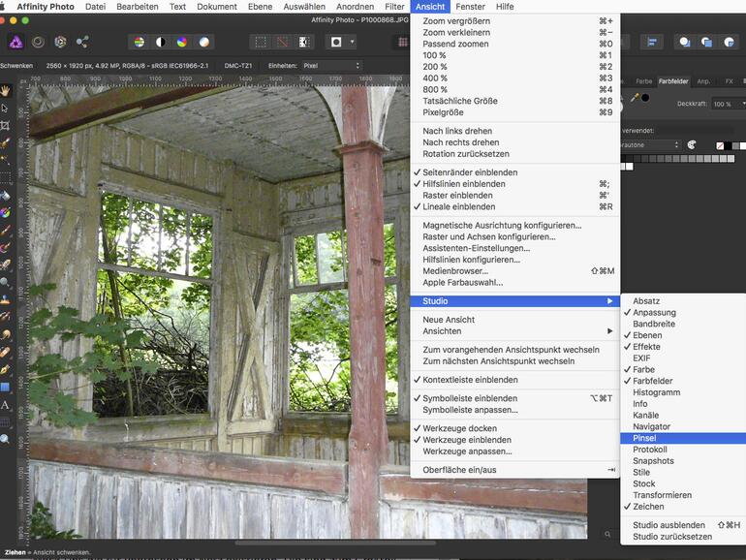Click the black color well swatch
The width and height of the screenshot is (746, 560).
pos(644,98)
